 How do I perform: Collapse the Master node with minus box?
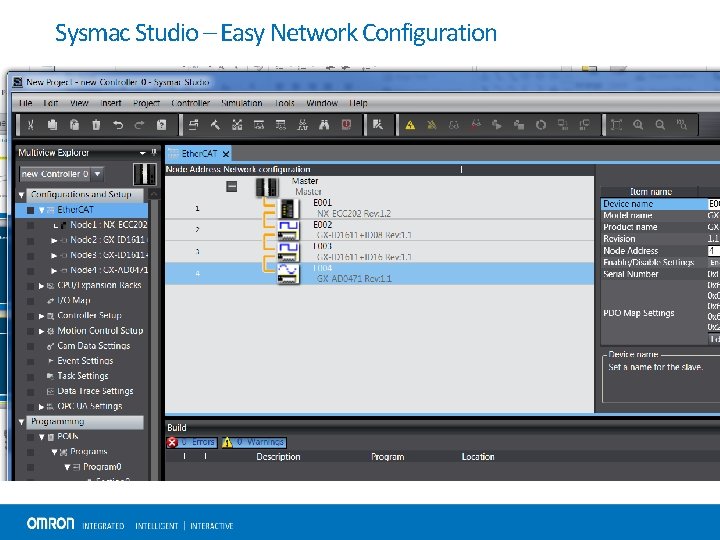click(x=232, y=186)
